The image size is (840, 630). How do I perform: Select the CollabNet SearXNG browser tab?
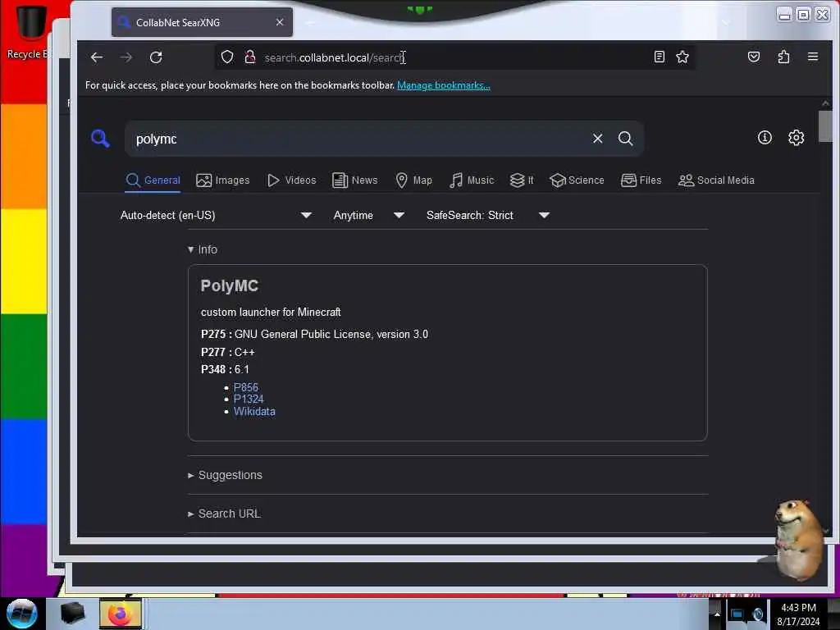(202, 22)
